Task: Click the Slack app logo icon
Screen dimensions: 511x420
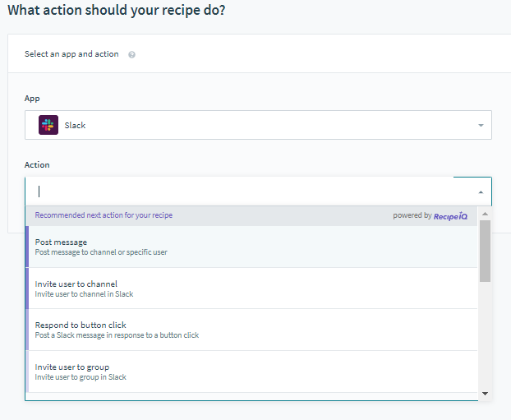Action: click(x=48, y=125)
